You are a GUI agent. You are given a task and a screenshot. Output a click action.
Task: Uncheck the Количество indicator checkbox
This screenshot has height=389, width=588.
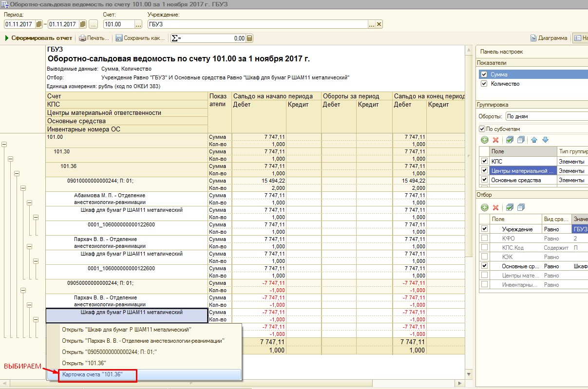484,84
